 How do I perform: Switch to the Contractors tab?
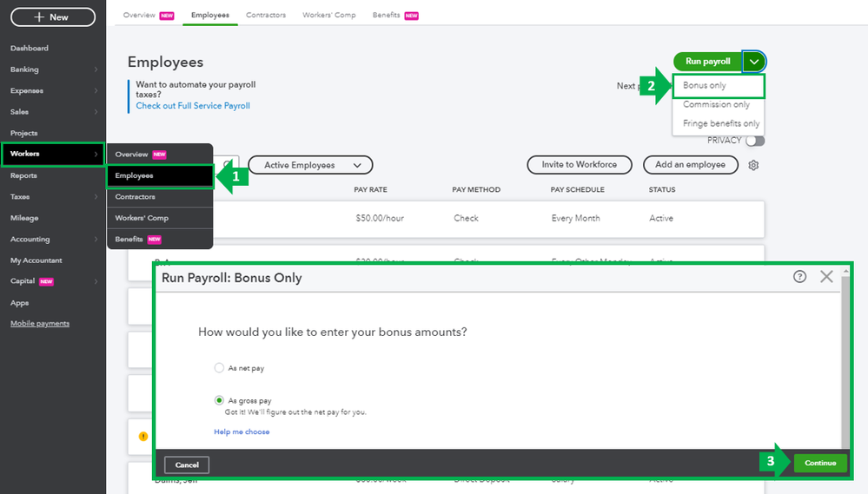[266, 15]
